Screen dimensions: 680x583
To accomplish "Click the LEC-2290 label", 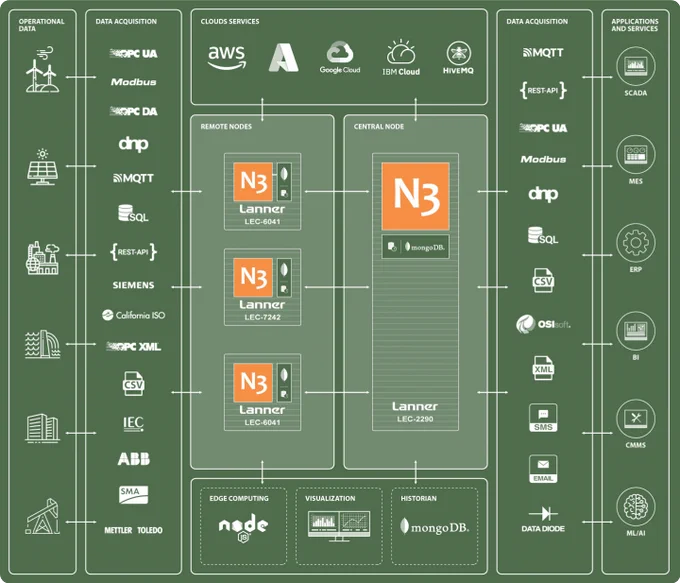I will (x=415, y=419).
